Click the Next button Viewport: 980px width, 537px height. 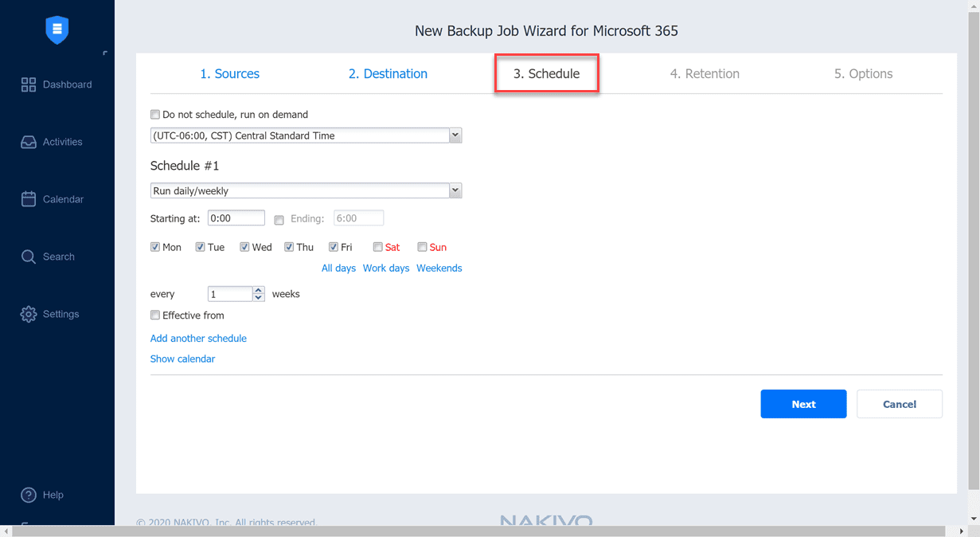803,404
